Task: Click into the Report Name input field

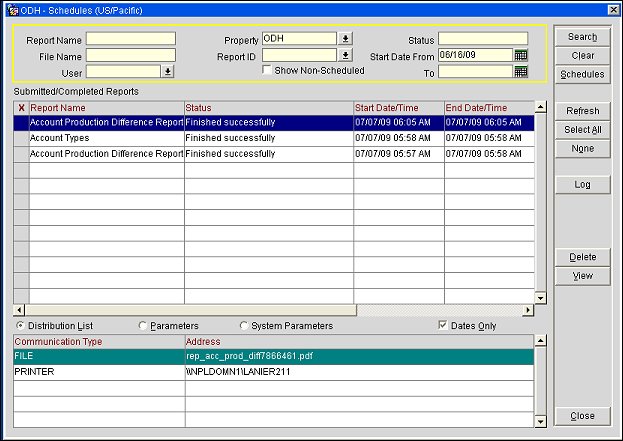Action: [130, 39]
